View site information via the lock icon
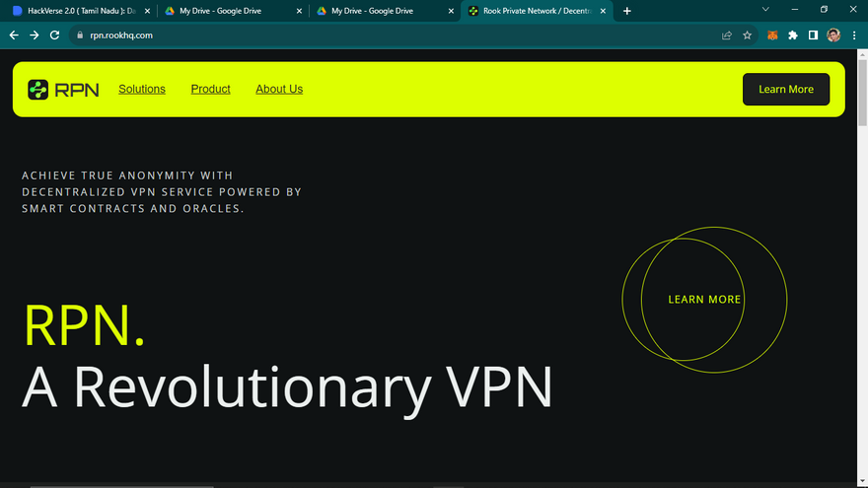Viewport: 868px width, 488px height. tap(81, 35)
